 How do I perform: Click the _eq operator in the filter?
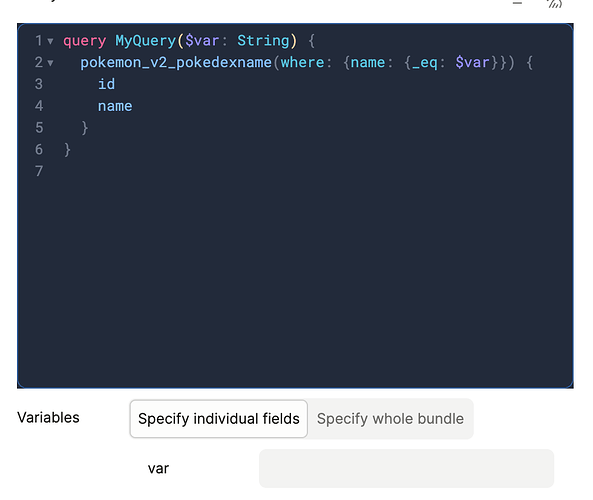tap(425, 63)
